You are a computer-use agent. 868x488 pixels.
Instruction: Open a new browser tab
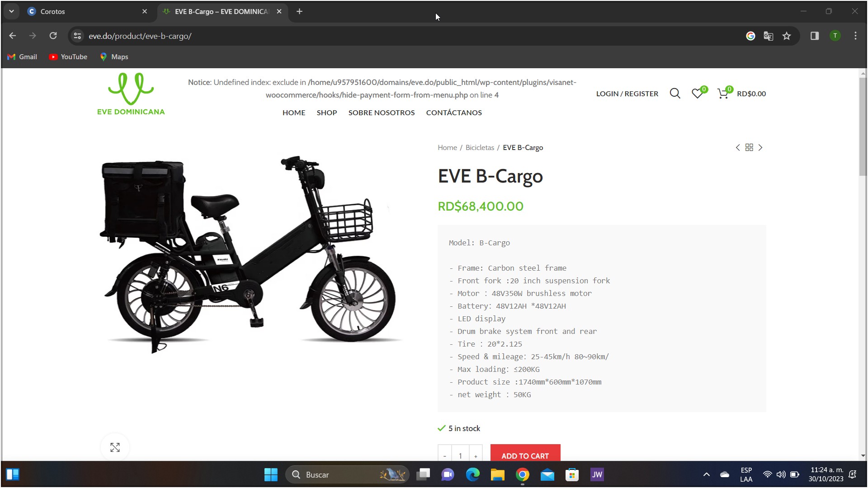tap(299, 11)
